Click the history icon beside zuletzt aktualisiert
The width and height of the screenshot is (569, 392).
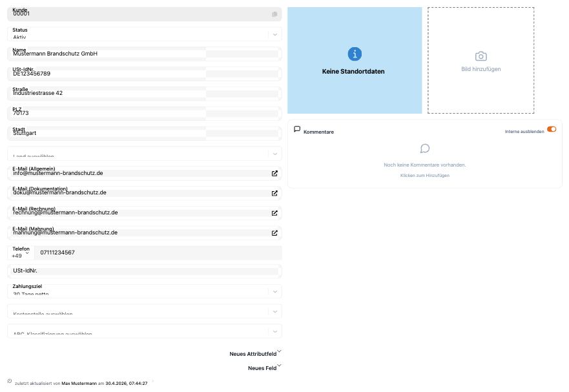[10, 381]
